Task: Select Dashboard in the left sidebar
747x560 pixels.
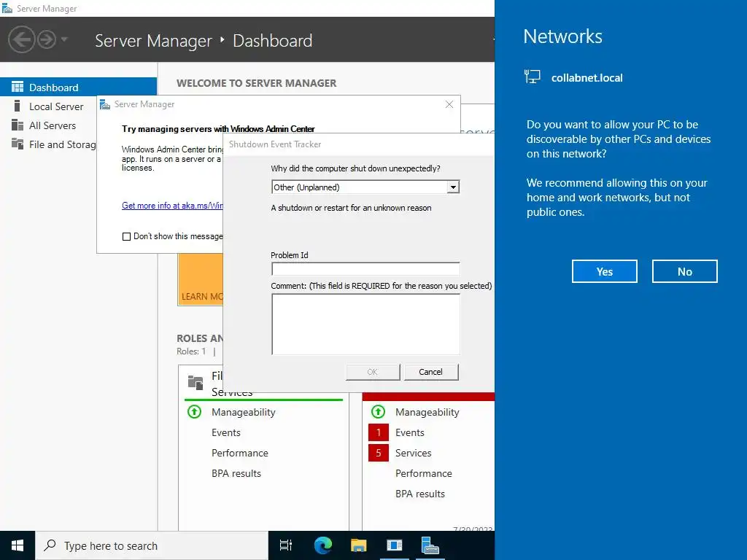Action: pyautogui.click(x=78, y=87)
